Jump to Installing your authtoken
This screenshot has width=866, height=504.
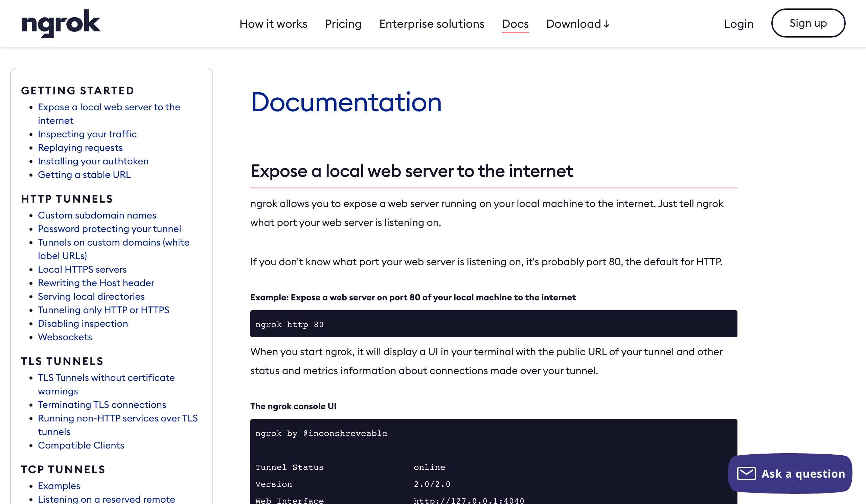pyautogui.click(x=93, y=161)
